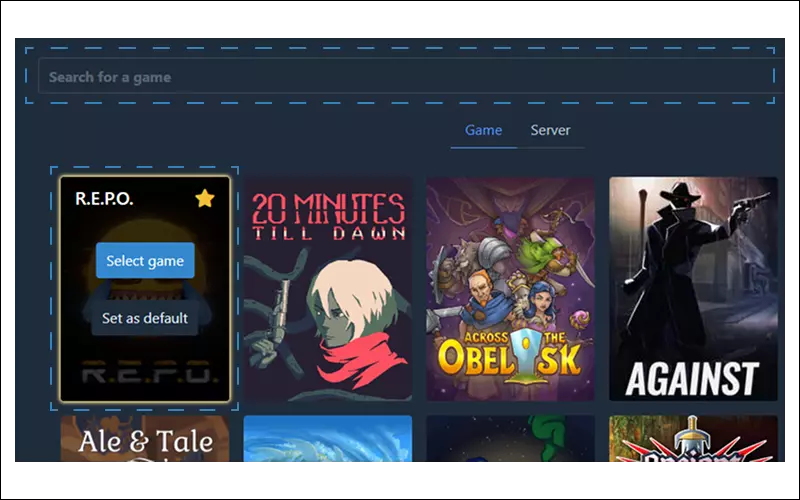Image resolution: width=800 pixels, height=500 pixels.
Task: Switch to the Server tab
Action: point(550,130)
